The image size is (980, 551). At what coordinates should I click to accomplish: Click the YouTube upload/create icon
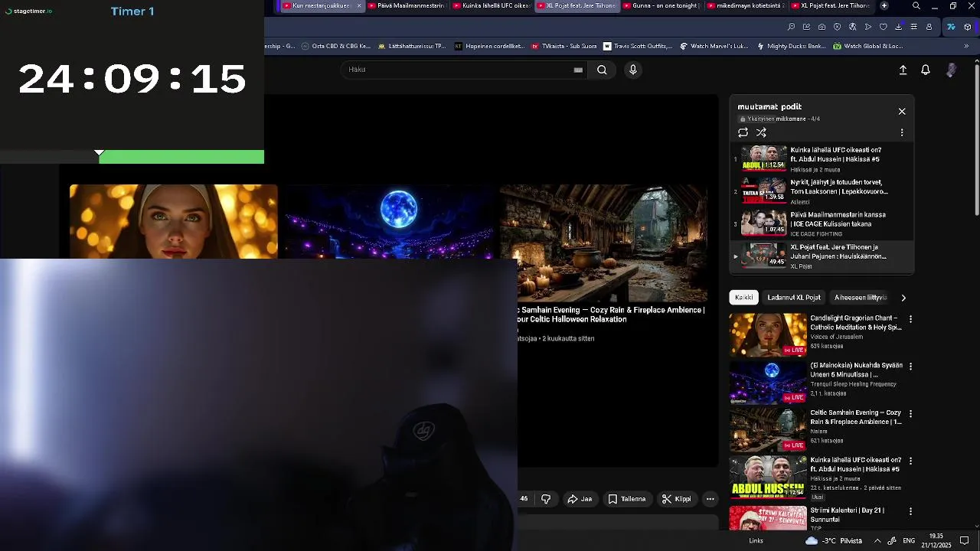[x=903, y=70]
